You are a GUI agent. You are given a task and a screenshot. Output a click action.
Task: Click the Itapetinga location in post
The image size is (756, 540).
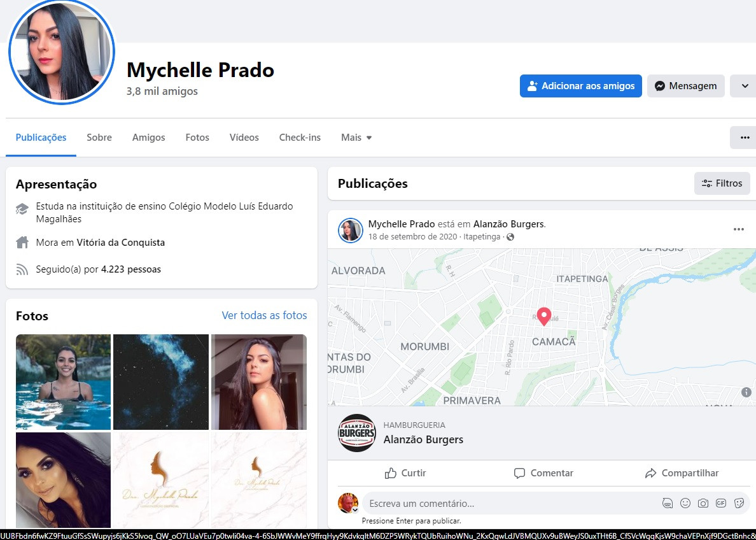[482, 236]
